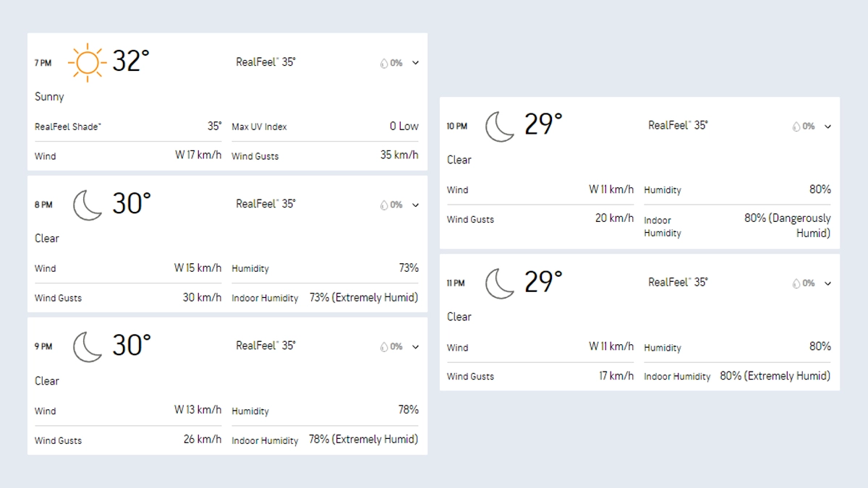Click the 11 PM RealFeel 35° label
This screenshot has height=488, width=868.
(678, 282)
